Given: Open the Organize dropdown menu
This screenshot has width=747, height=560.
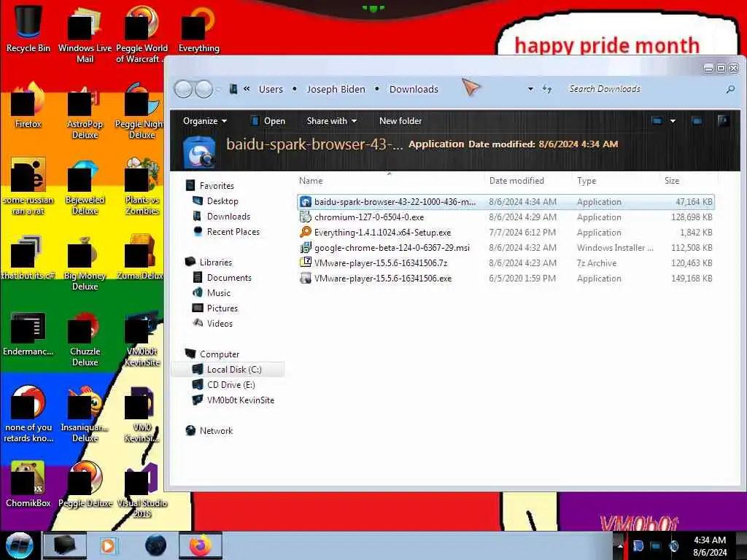Looking at the screenshot, I should pyautogui.click(x=204, y=121).
